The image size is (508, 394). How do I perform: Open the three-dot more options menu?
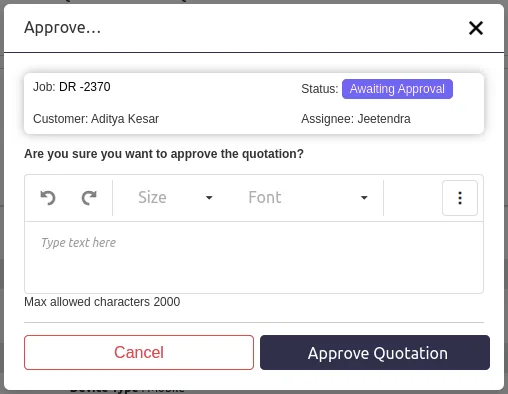460,198
